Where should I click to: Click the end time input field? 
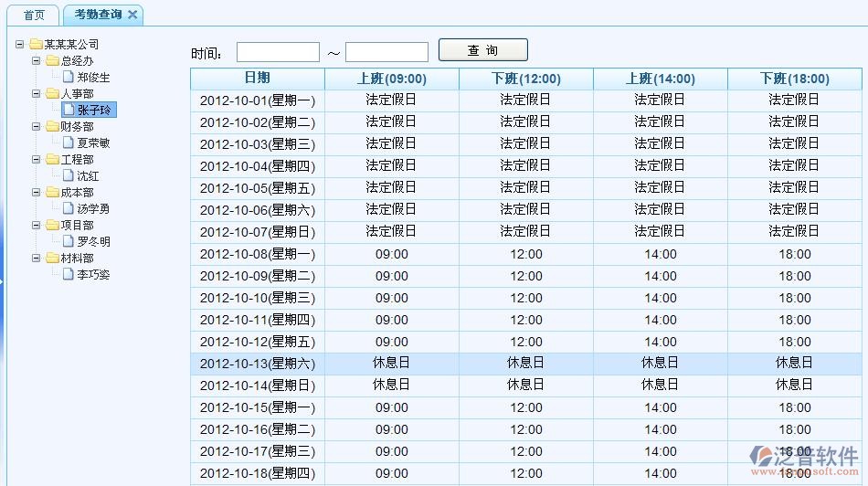click(386, 52)
